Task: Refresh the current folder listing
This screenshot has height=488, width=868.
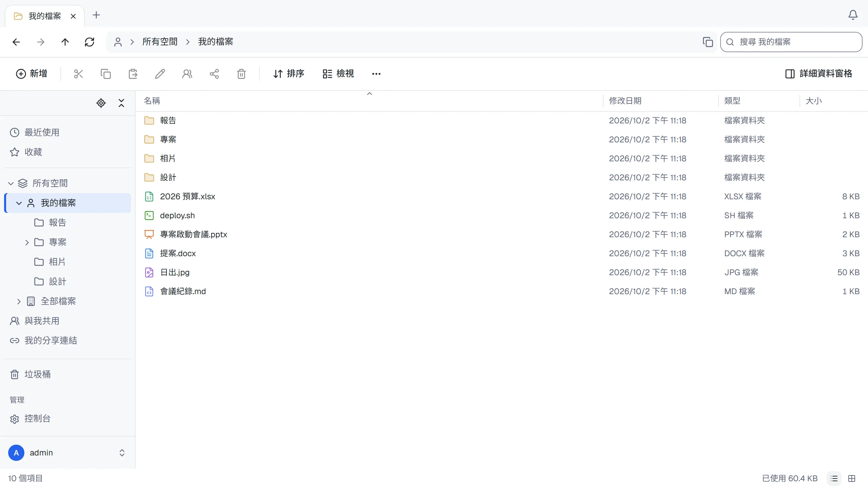Action: coord(90,42)
